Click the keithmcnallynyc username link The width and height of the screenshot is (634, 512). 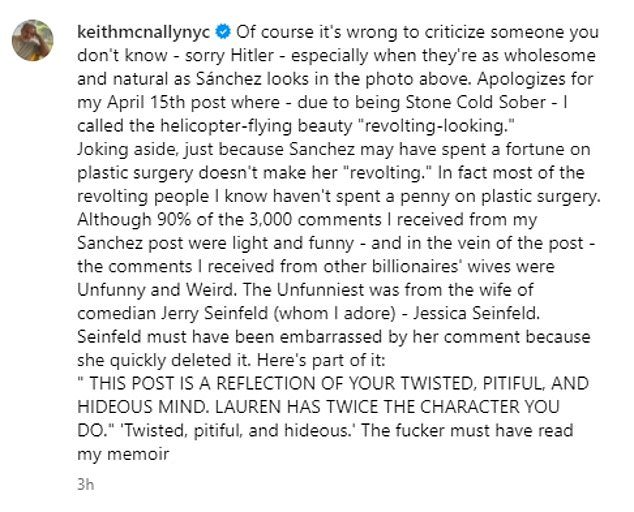(144, 32)
